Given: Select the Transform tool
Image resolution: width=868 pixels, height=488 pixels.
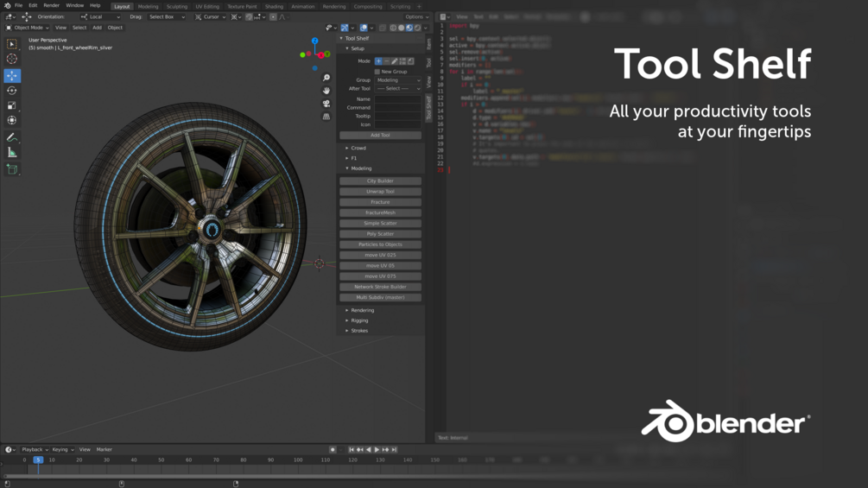Looking at the screenshot, I should click(11, 120).
